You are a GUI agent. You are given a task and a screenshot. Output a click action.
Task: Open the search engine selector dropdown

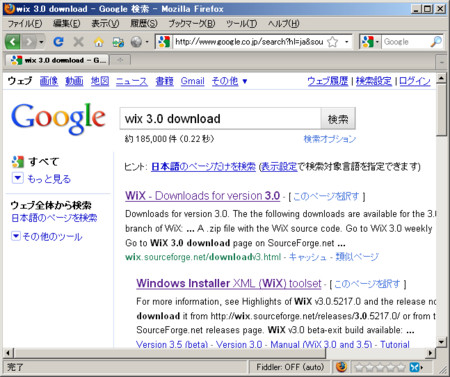click(x=370, y=42)
